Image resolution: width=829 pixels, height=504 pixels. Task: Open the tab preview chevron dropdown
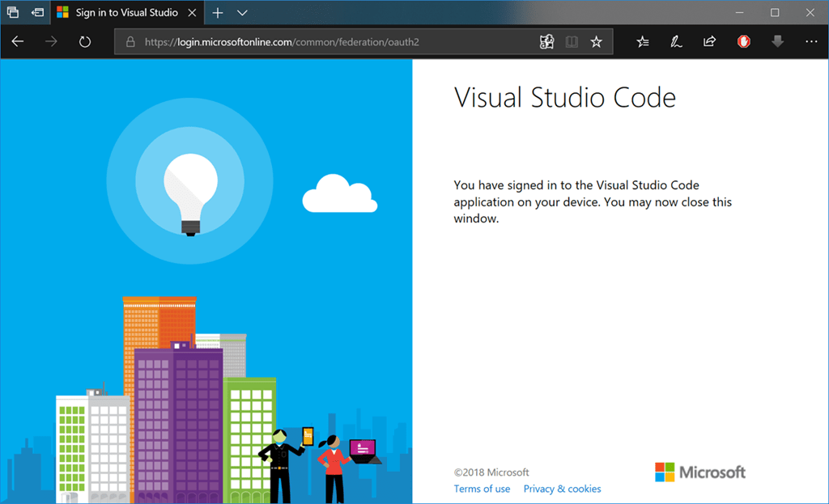pyautogui.click(x=242, y=13)
